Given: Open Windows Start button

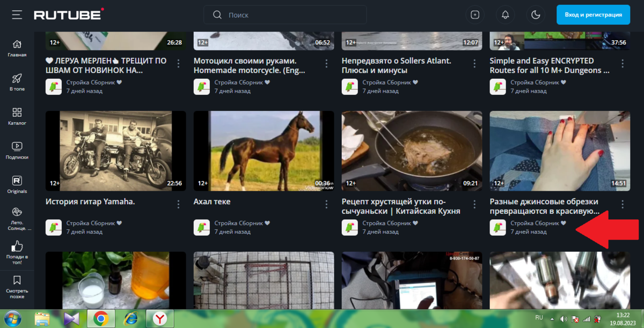Looking at the screenshot, I should (x=12, y=318).
